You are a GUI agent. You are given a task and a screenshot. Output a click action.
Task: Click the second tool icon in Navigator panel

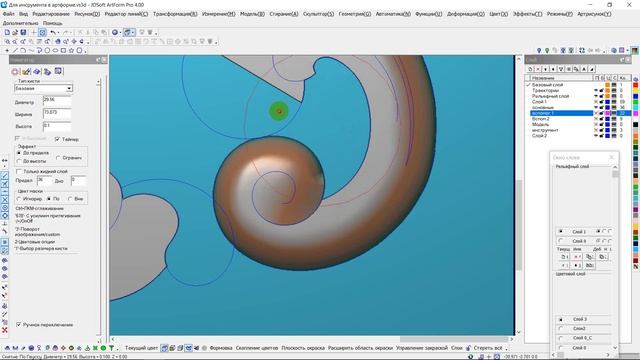coord(27,71)
